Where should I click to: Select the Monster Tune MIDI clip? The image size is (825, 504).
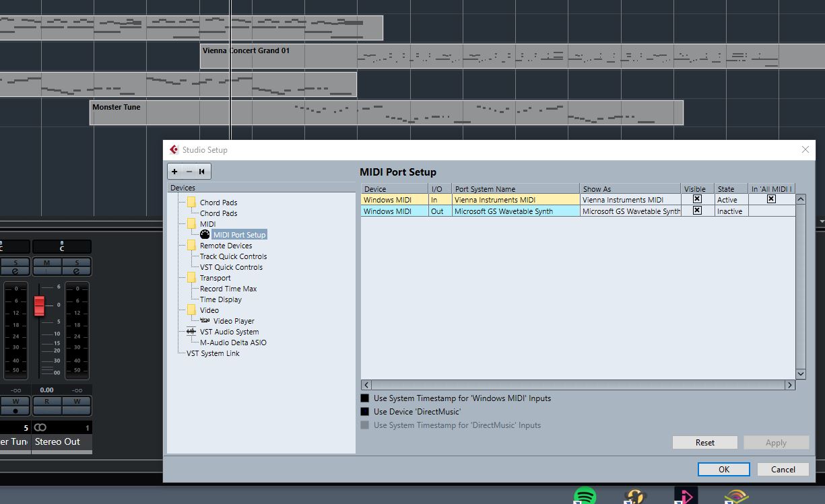pyautogui.click(x=387, y=112)
